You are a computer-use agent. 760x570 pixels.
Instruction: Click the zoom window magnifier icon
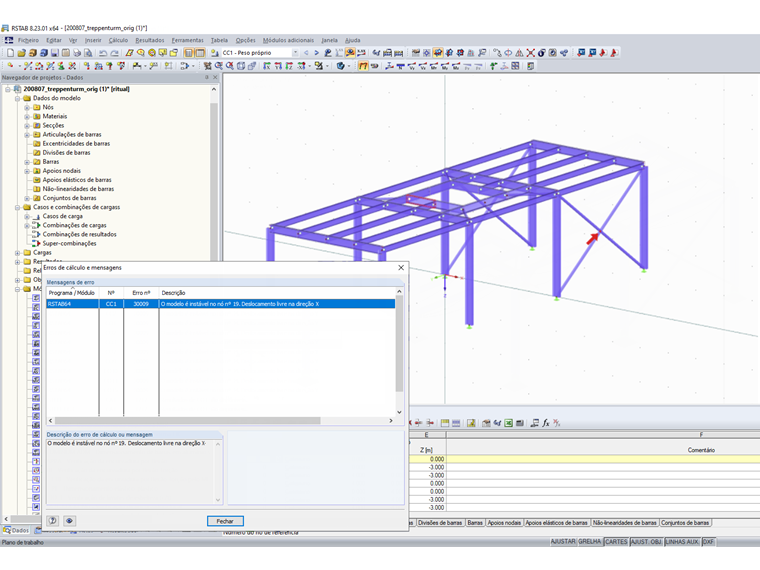pos(219,66)
